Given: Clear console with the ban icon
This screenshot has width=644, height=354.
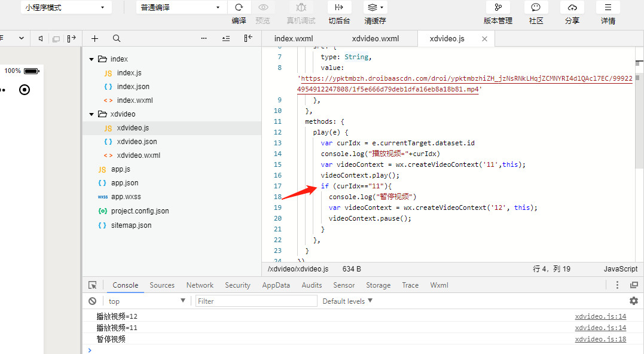Looking at the screenshot, I should coord(93,301).
